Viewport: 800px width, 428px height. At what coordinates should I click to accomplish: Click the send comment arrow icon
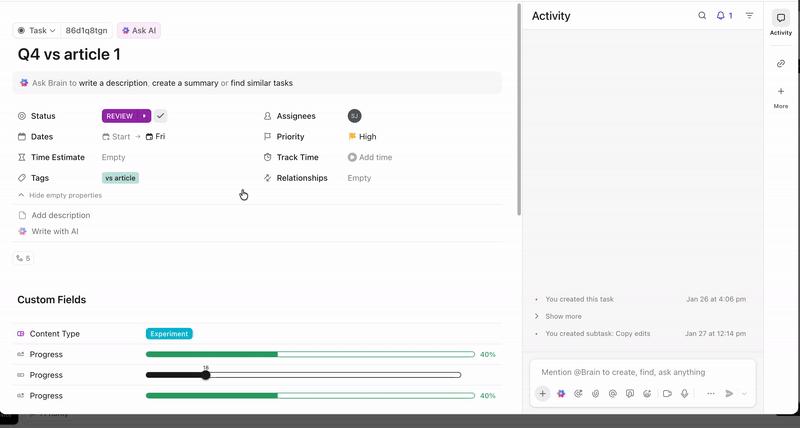(729, 393)
